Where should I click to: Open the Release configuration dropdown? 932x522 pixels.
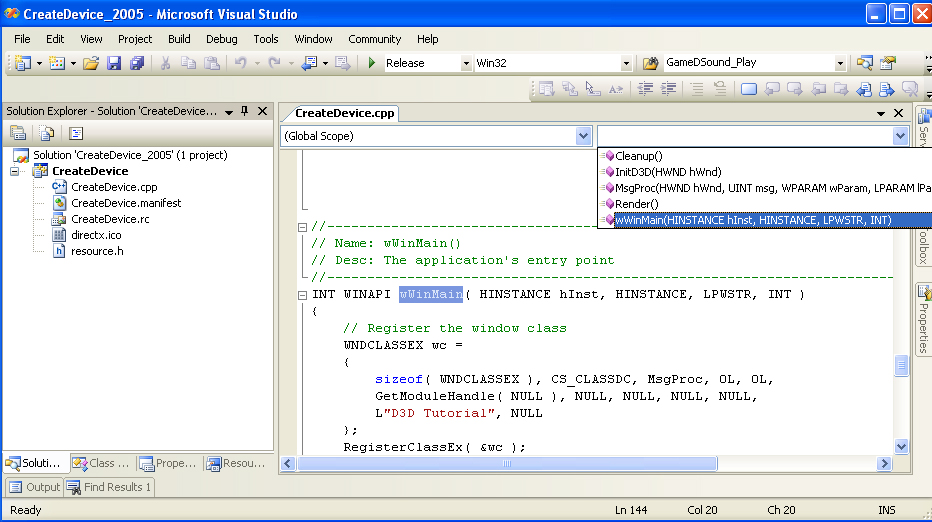click(x=466, y=63)
